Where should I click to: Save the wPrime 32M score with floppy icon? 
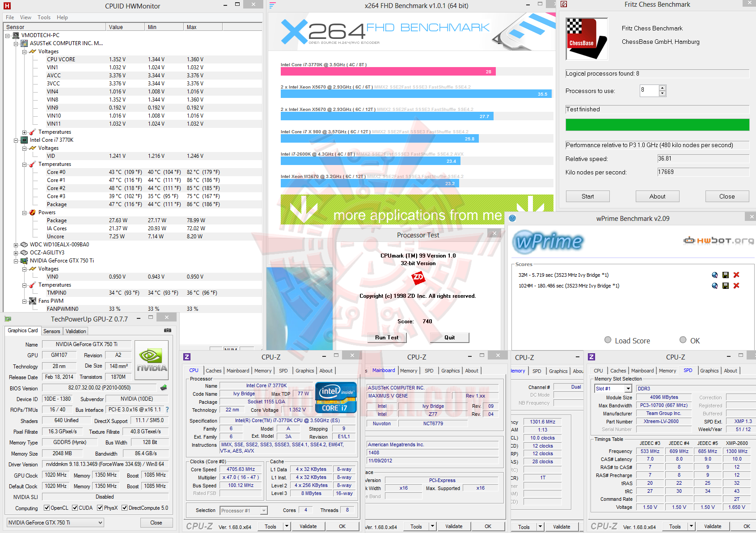click(725, 275)
